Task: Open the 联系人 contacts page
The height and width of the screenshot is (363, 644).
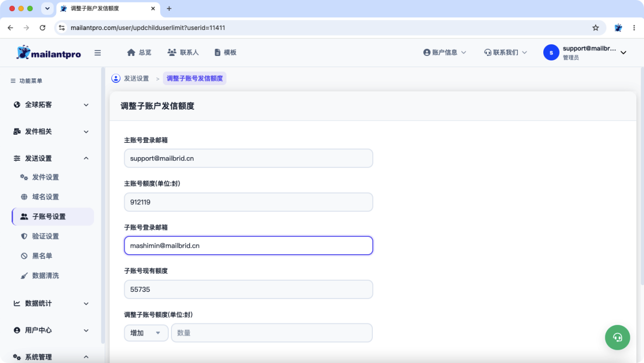Action: (x=183, y=52)
